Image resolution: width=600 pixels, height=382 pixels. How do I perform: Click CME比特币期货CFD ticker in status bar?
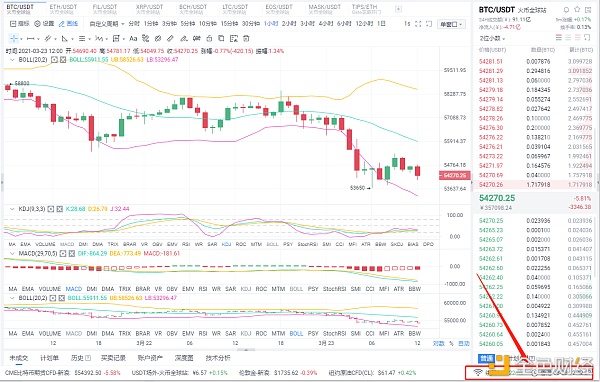[x=63, y=372]
